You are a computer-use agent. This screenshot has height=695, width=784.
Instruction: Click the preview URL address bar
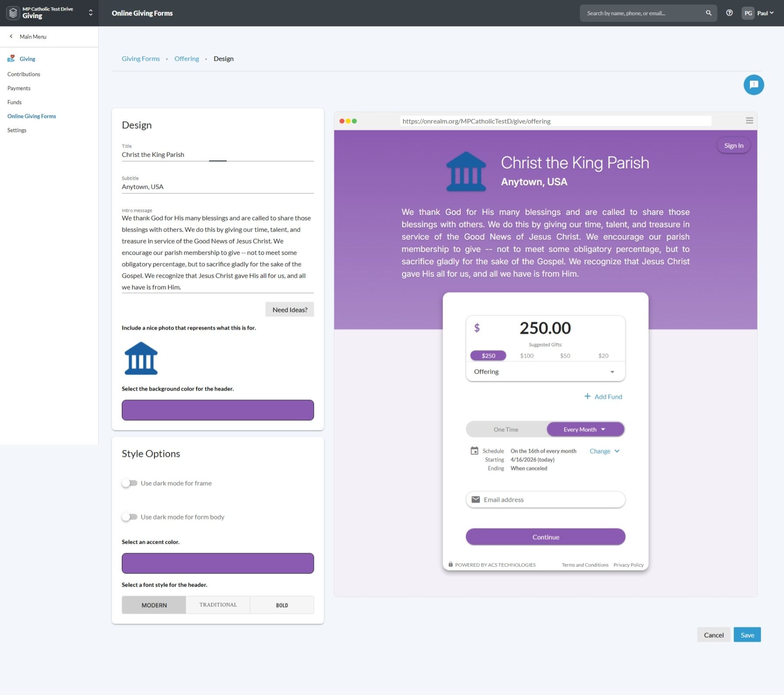(556, 121)
